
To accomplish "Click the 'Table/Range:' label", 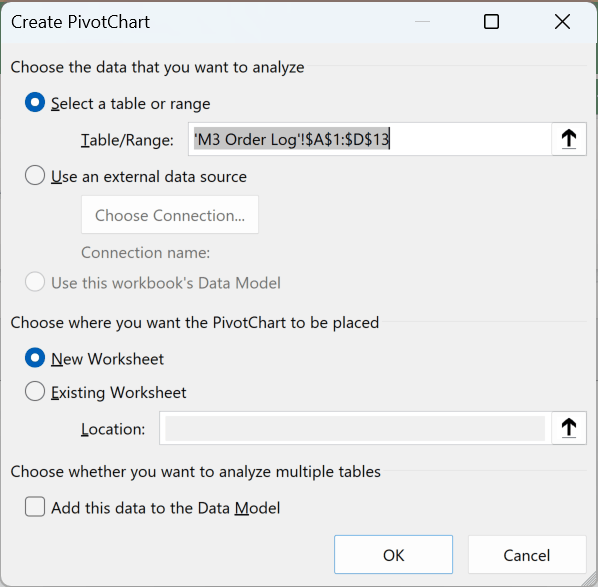I will 127,140.
